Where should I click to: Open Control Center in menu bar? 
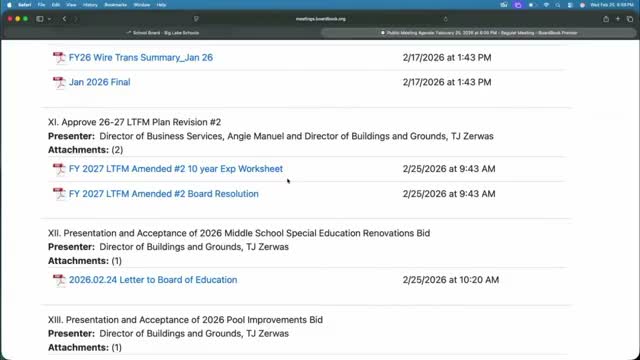pyautogui.click(x=570, y=5)
